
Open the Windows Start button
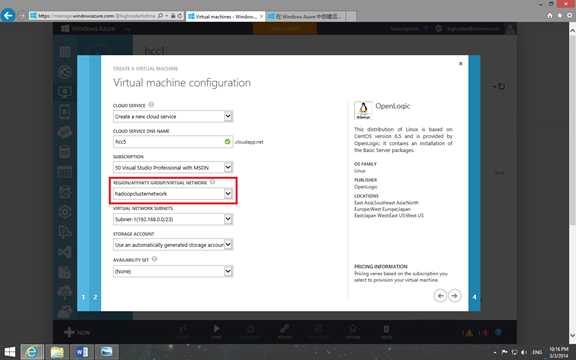click(x=10, y=352)
